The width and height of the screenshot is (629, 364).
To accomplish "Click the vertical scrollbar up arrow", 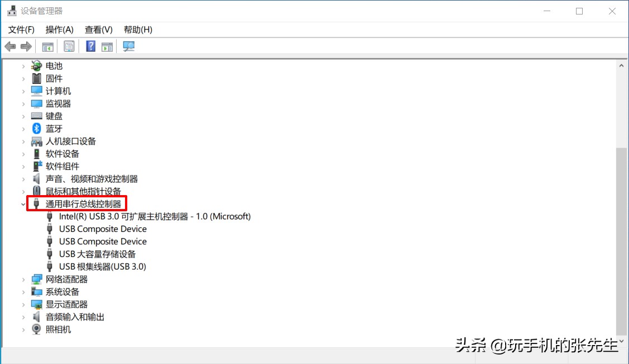I will tap(621, 65).
